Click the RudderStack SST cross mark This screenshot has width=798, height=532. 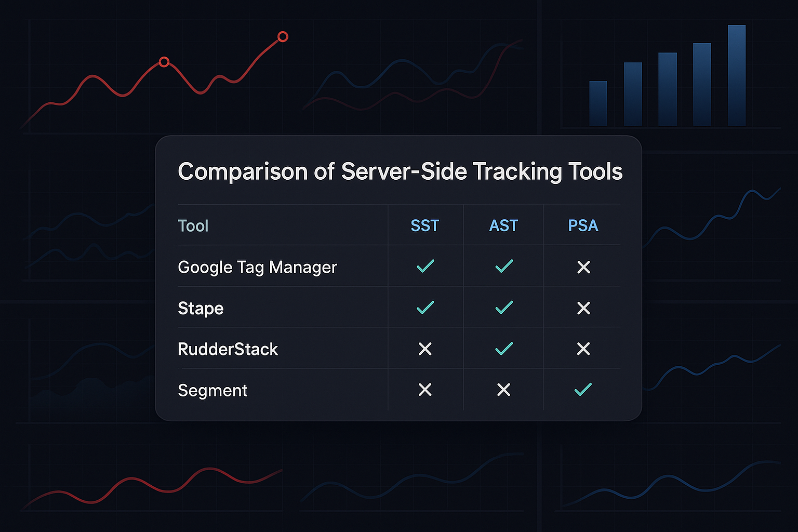tap(425, 349)
